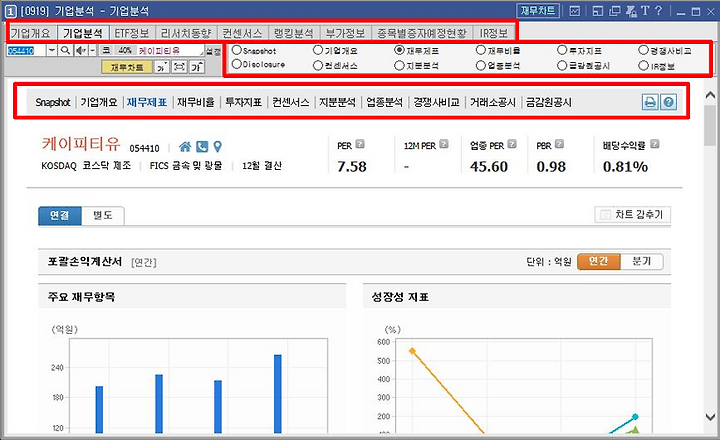This screenshot has height=440, width=720.
Task: Click the 설정 settings button
Action: [x=213, y=51]
